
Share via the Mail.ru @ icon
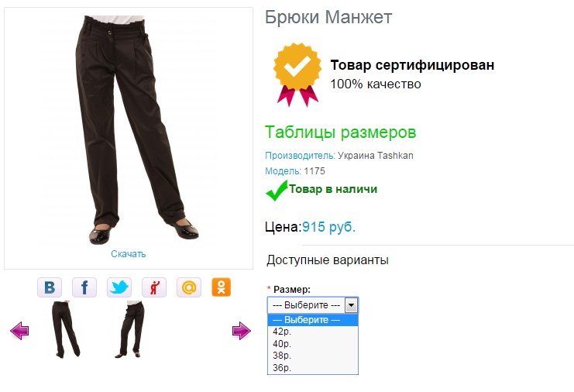[189, 287]
